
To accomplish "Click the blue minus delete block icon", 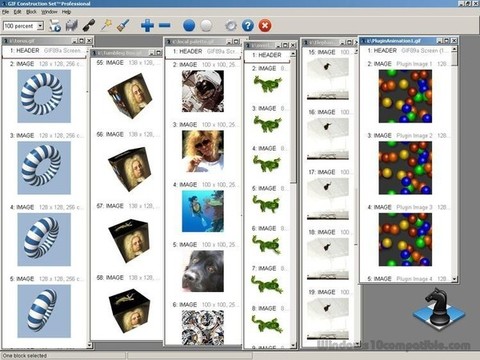I will [x=164, y=25].
